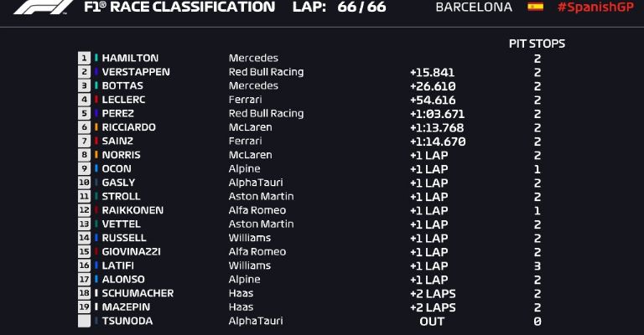Image resolution: width=644 pixels, height=335 pixels.
Task: Click the Spanish flag icon
Action: tap(536, 7)
